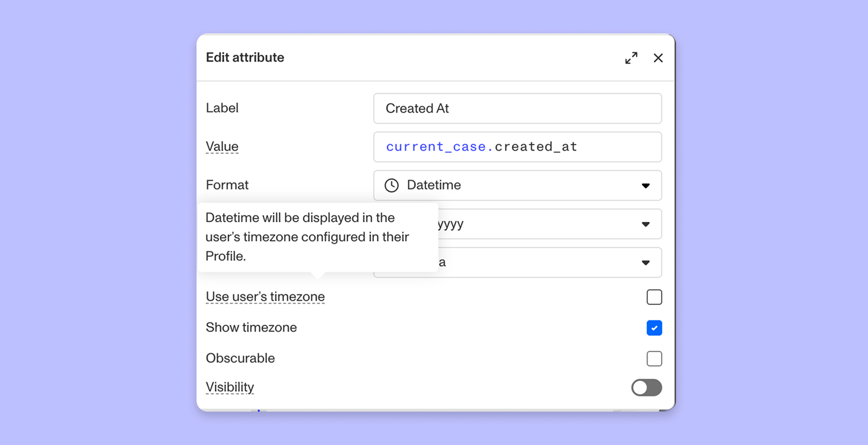Click the Edit attribute dialog title
Image resolution: width=868 pixels, height=445 pixels.
pyautogui.click(x=245, y=57)
